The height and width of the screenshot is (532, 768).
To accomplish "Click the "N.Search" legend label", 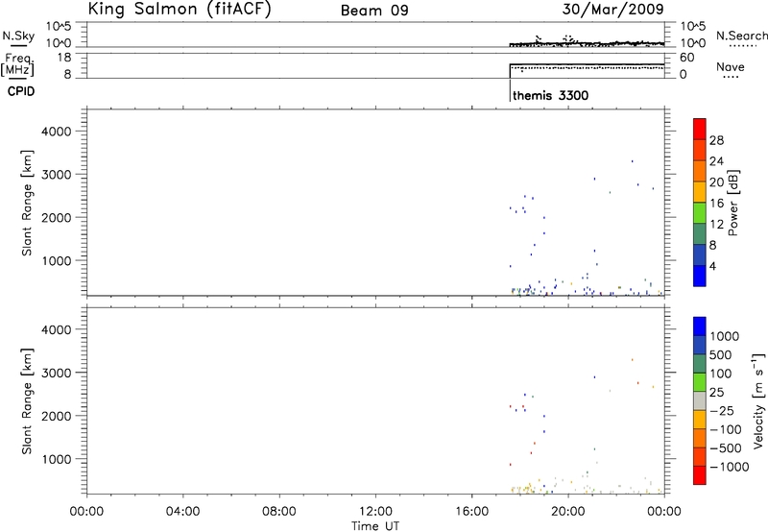I will (741, 36).
